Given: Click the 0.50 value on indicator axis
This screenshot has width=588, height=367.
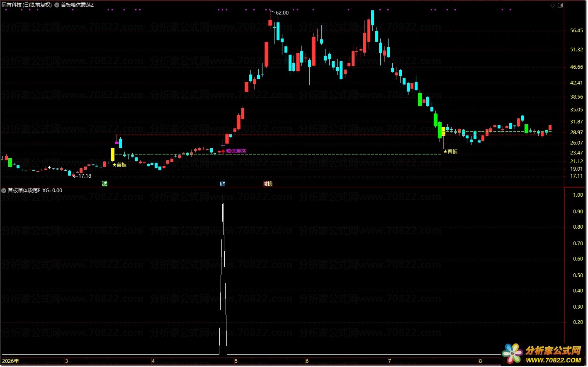Looking at the screenshot, I should click(578, 275).
